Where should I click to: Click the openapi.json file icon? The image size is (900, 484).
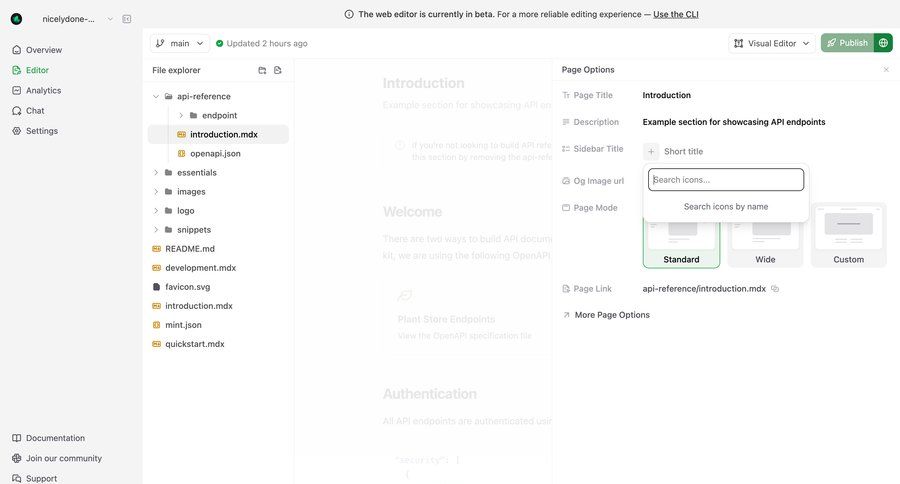tap(181, 153)
